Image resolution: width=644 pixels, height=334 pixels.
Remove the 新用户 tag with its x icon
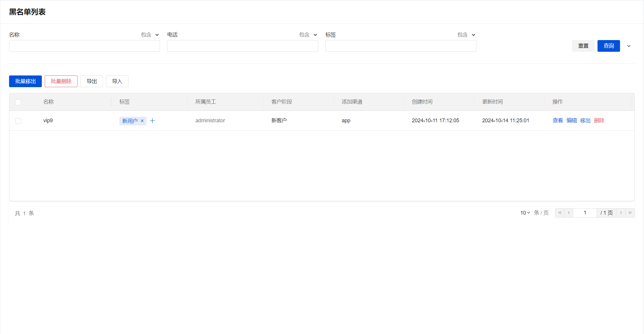[142, 121]
